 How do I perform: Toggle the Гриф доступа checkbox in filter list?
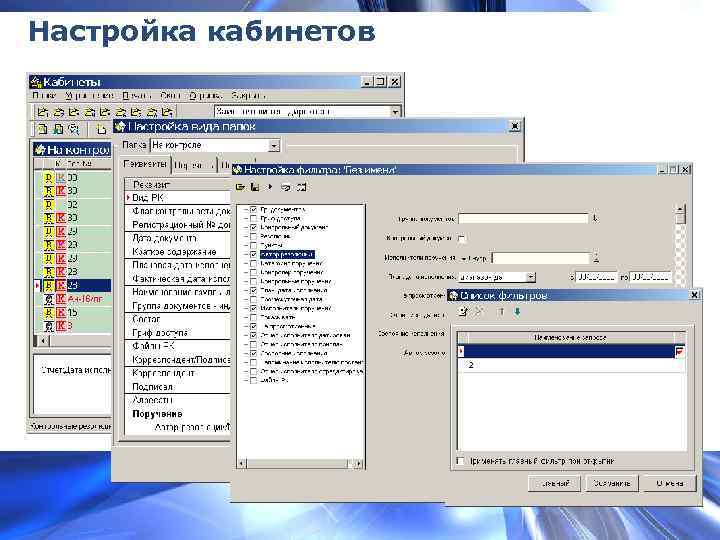pos(253,219)
